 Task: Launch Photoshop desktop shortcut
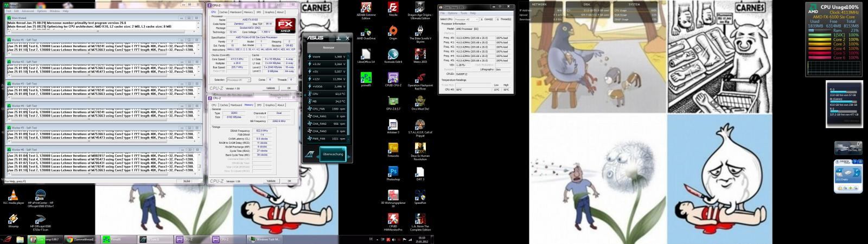point(393,174)
